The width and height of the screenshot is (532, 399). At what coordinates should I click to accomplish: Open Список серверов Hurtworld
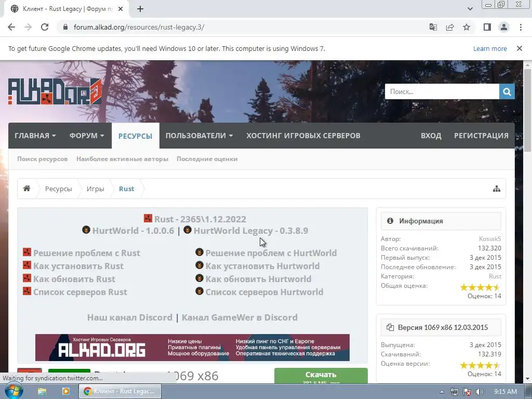pos(264,292)
